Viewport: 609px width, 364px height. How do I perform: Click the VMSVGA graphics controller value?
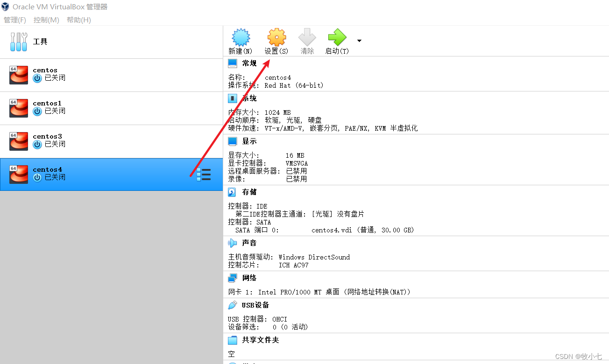pyautogui.click(x=297, y=163)
